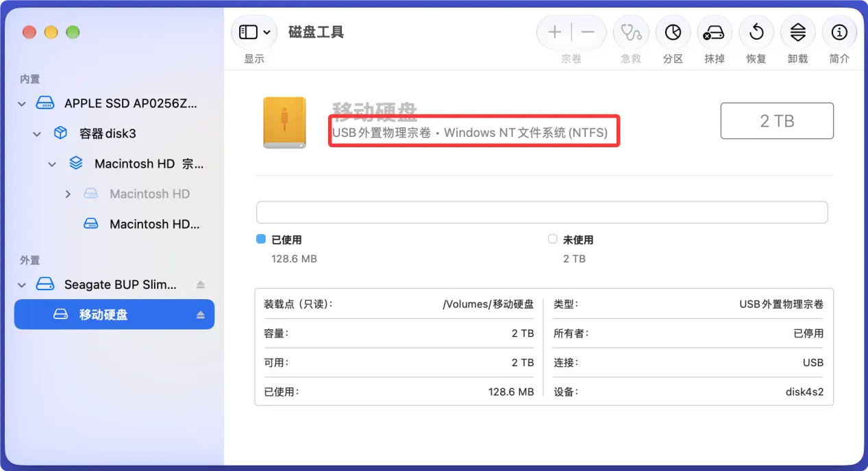This screenshot has width=868, height=471.
Task: Open the Partition (分区) pie icon
Action: pos(673,32)
